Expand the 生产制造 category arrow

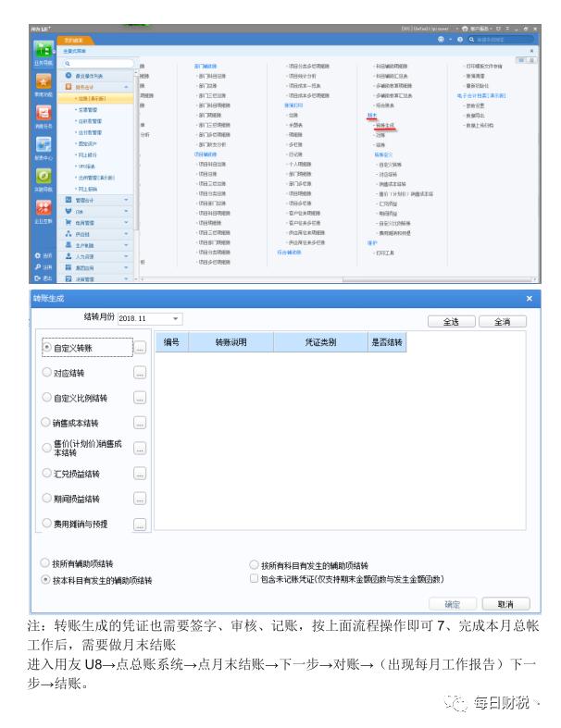pos(126,245)
